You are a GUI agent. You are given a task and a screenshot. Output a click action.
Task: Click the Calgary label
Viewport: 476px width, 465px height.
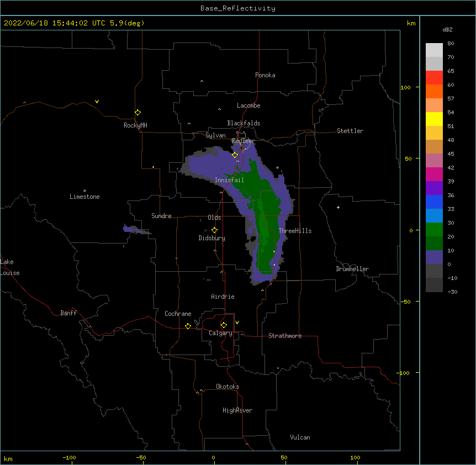point(220,333)
